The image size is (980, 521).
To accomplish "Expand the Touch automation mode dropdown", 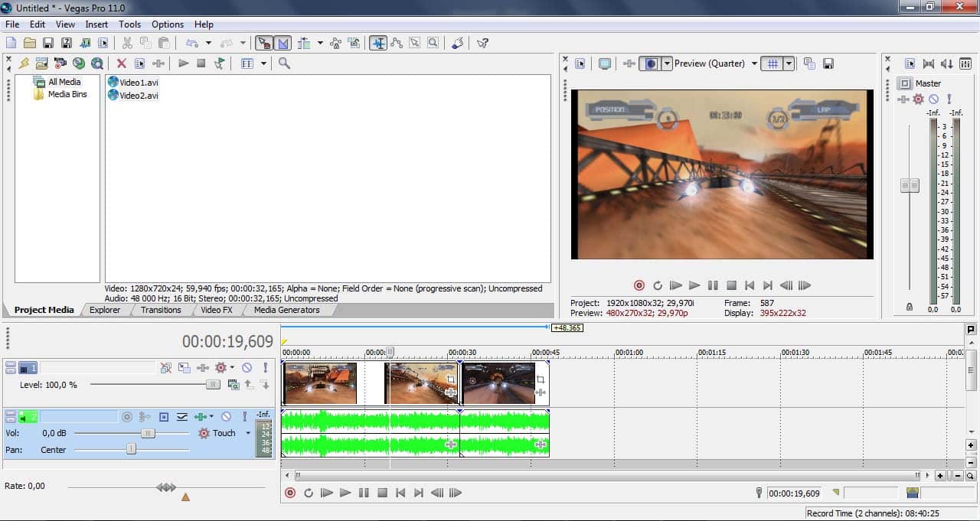I will [x=248, y=433].
